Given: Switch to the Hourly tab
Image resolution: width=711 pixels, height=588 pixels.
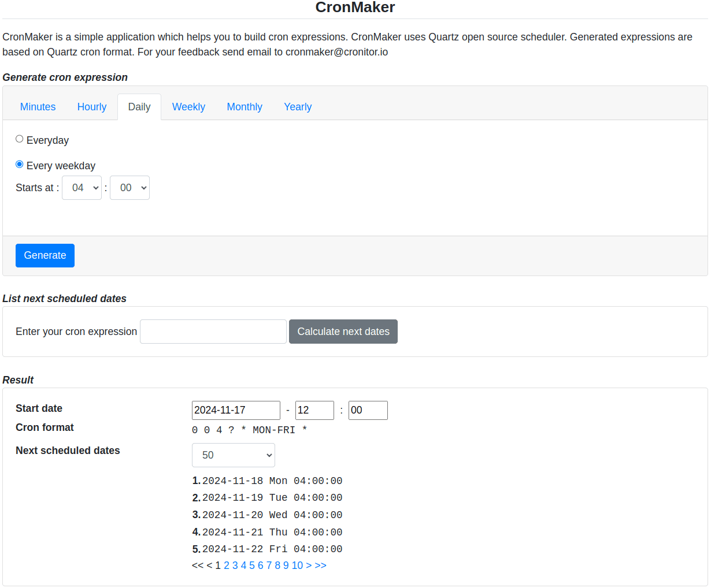Looking at the screenshot, I should tap(92, 107).
